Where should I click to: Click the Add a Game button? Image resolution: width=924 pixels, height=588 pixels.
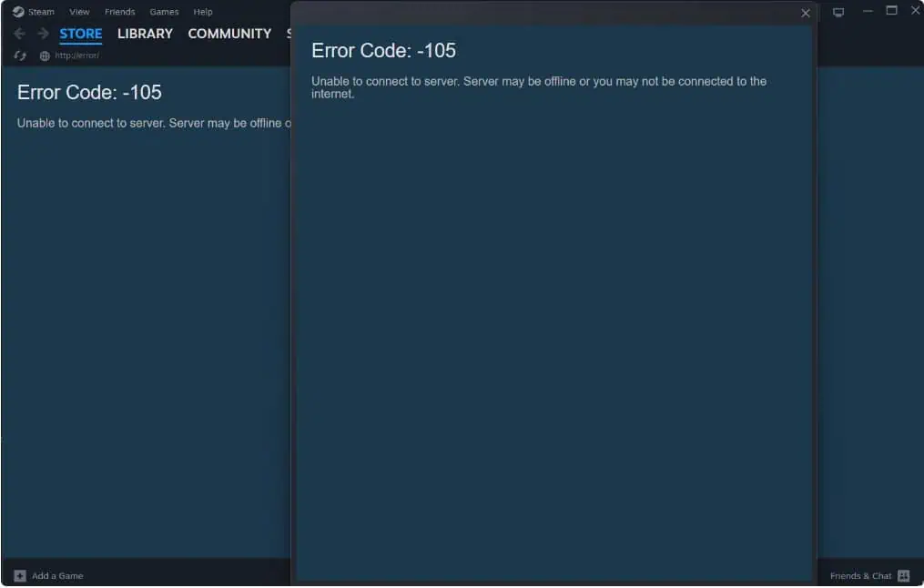(x=49, y=576)
